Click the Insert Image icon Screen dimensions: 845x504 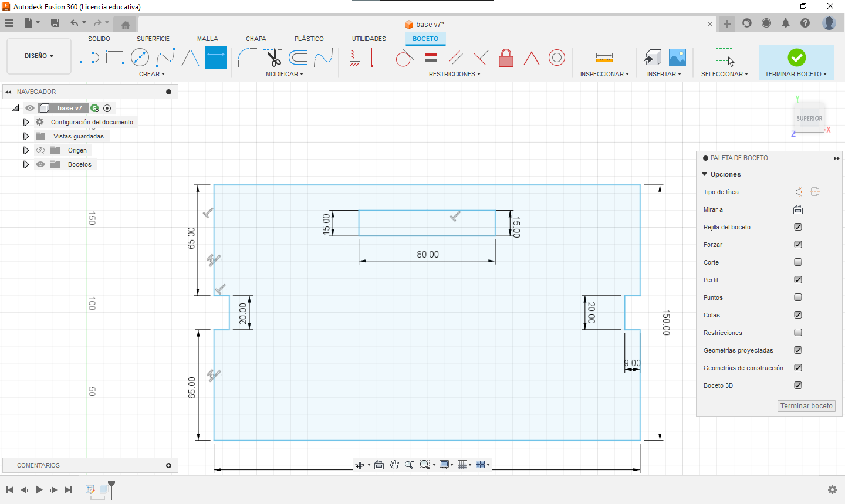pyautogui.click(x=677, y=57)
